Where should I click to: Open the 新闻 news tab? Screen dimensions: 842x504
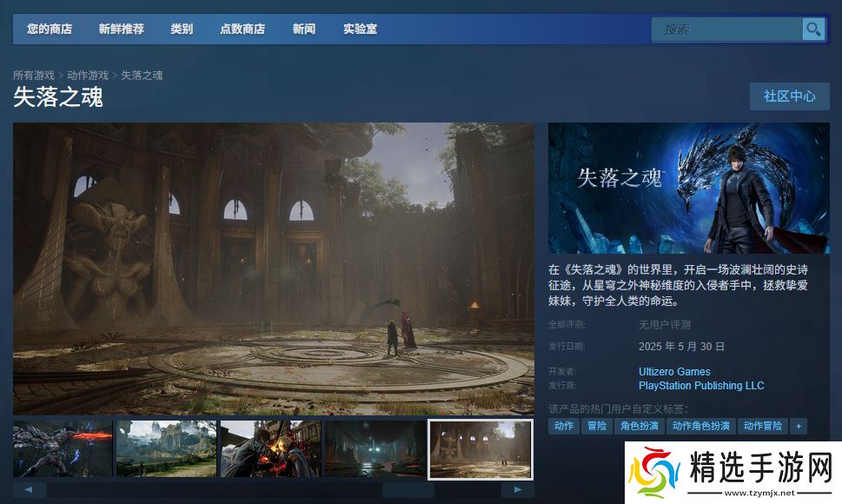tap(304, 30)
